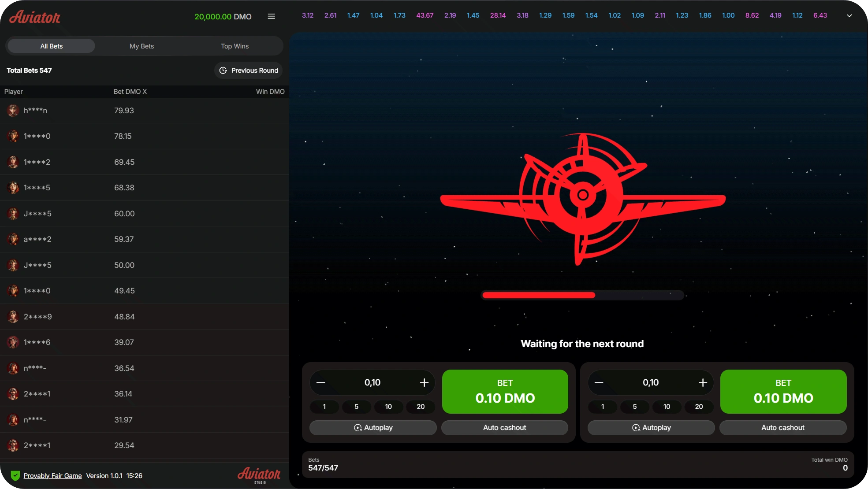Click the avatar beside bet 36.14
Screen dimensions: 868x489
[13, 394]
